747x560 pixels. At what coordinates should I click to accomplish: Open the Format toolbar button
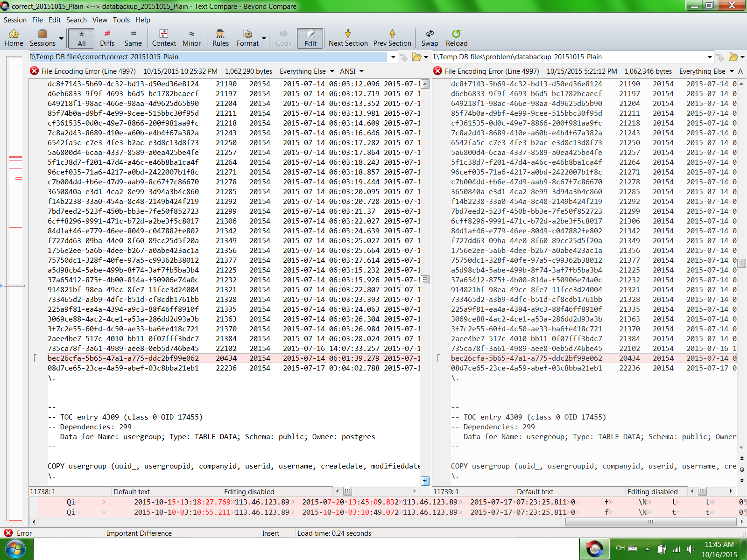[247, 38]
